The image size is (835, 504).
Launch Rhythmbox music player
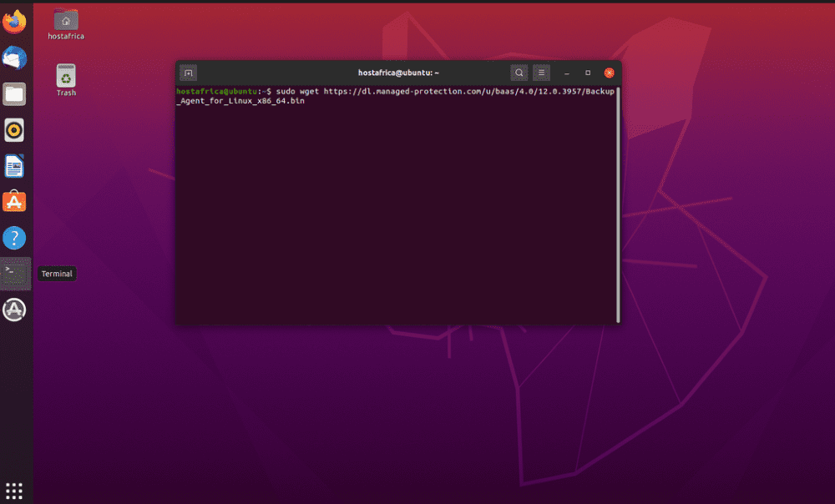click(14, 130)
